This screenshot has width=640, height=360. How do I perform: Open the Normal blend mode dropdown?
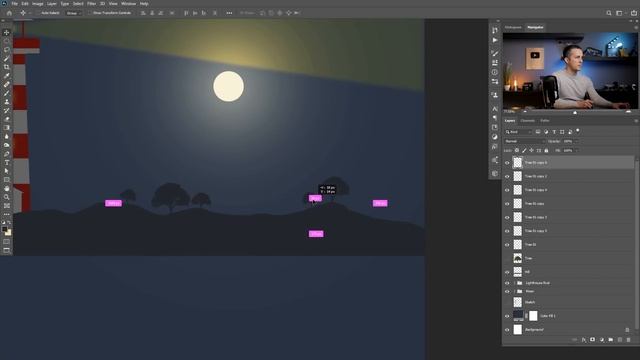[524, 141]
